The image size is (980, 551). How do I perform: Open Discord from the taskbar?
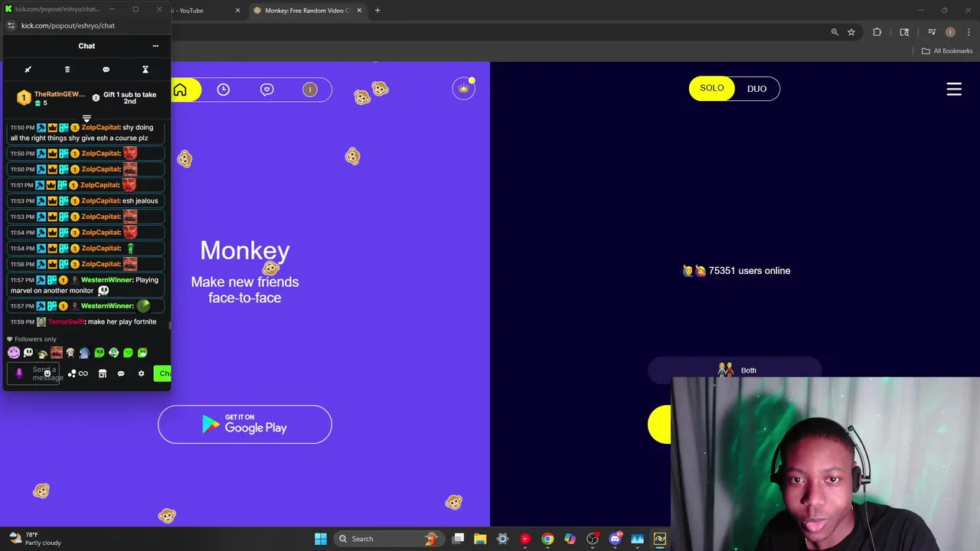(615, 539)
